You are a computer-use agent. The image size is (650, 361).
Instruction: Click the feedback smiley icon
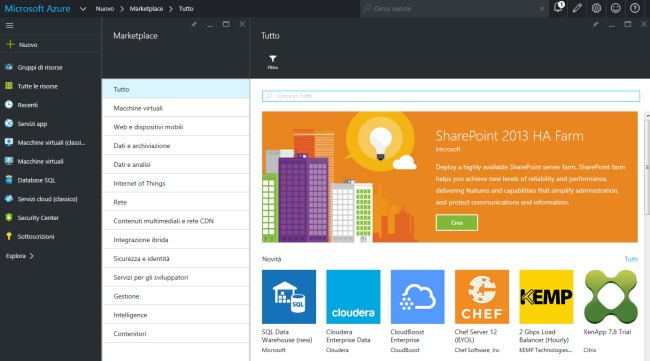[x=616, y=8]
